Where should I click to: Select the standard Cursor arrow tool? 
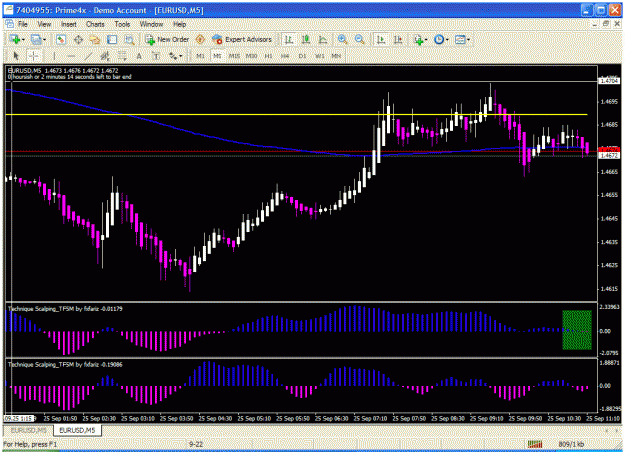pos(16,56)
